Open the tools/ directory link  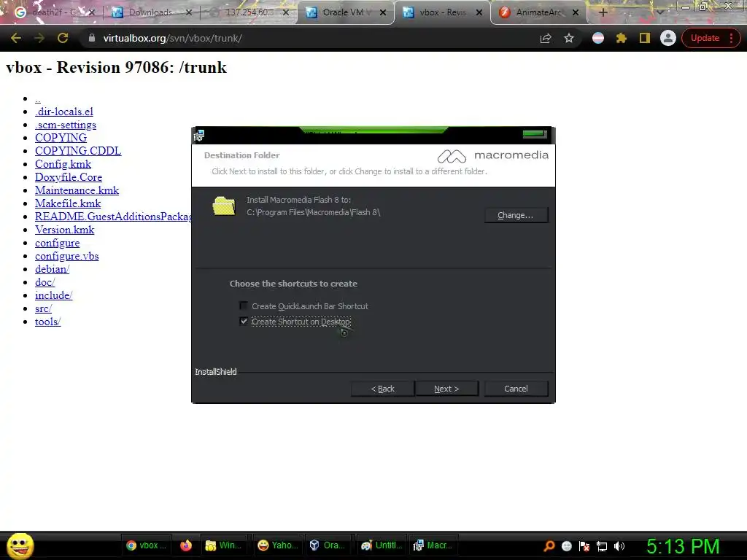(47, 322)
